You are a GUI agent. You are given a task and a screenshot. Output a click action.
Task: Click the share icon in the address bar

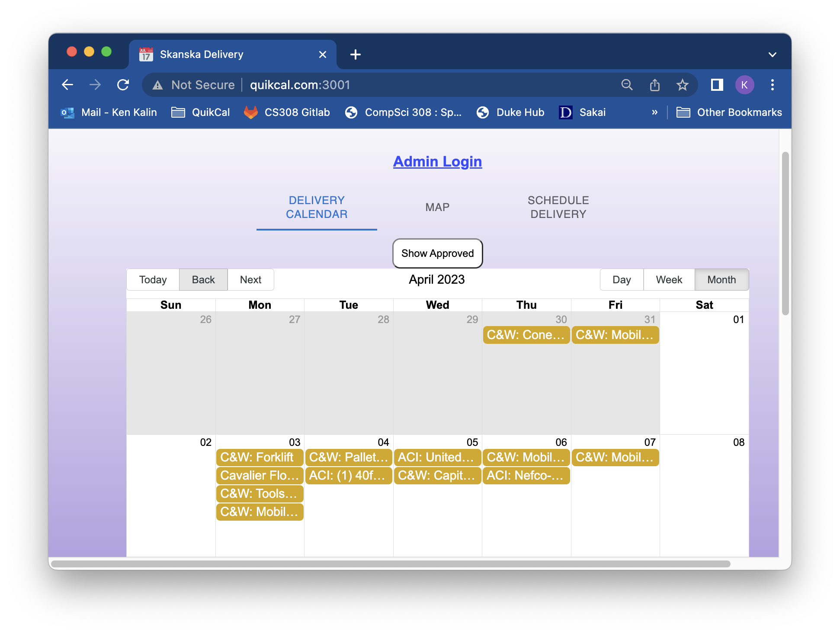coord(655,85)
